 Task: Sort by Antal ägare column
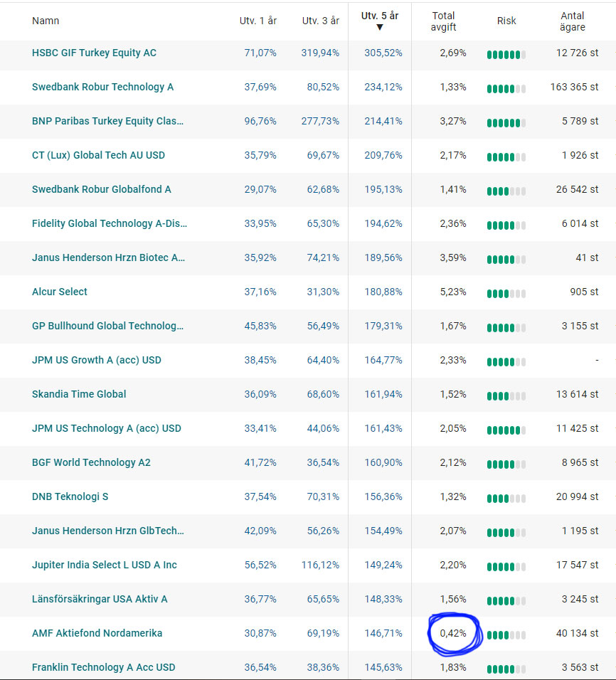pyautogui.click(x=572, y=21)
